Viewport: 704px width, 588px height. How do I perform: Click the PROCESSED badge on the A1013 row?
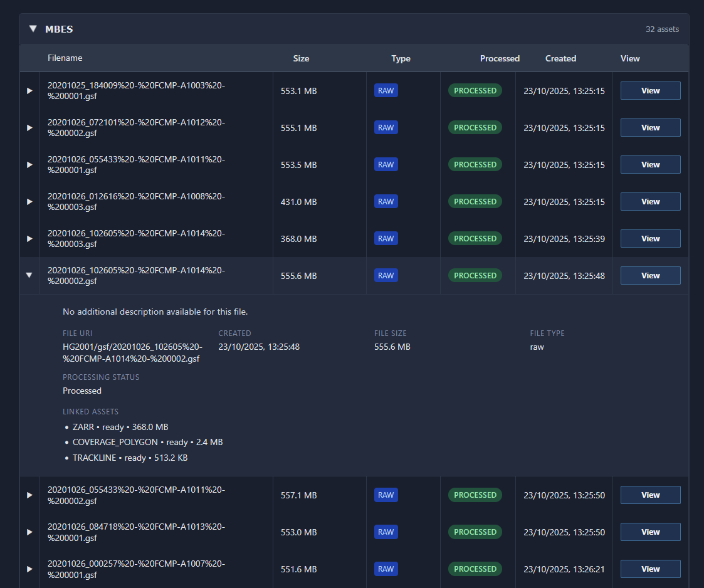[x=475, y=532]
